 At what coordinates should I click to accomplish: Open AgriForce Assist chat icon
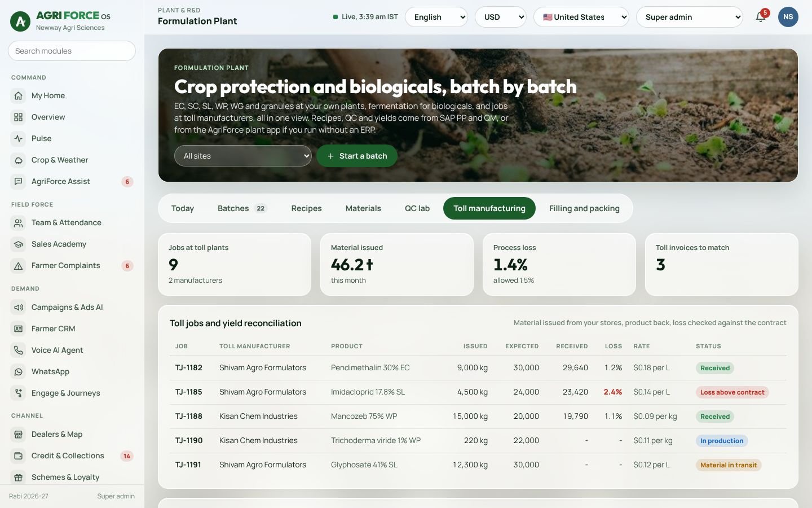pyautogui.click(x=19, y=182)
